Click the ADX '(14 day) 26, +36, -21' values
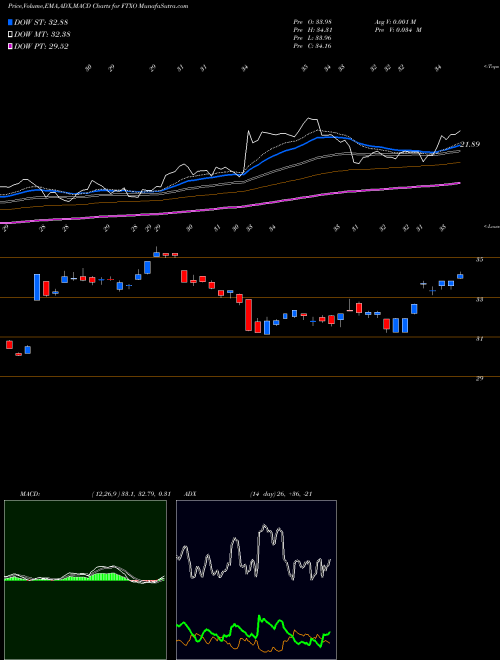This screenshot has height=660, width=500. 280,494
